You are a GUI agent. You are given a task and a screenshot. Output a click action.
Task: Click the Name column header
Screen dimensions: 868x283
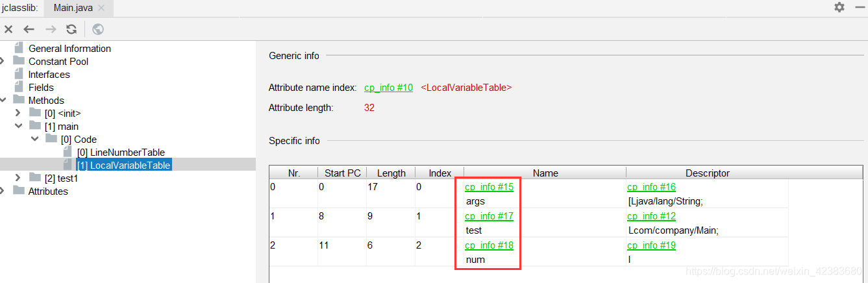(x=545, y=173)
